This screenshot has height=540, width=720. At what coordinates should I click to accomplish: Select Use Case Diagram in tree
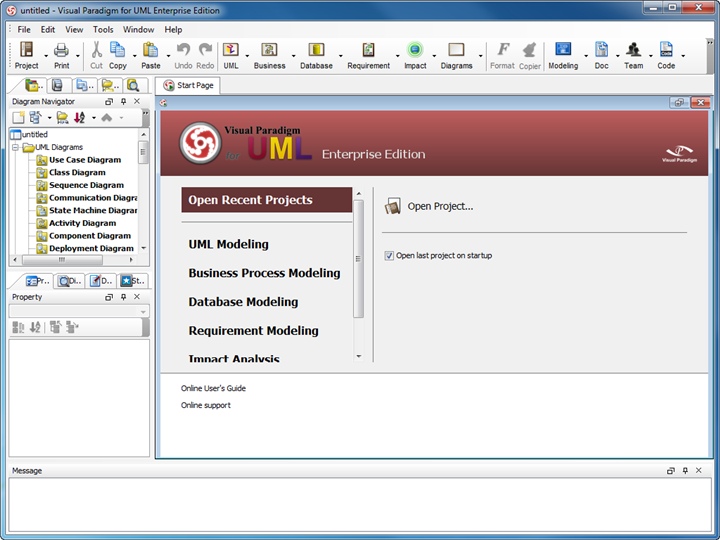point(85,160)
